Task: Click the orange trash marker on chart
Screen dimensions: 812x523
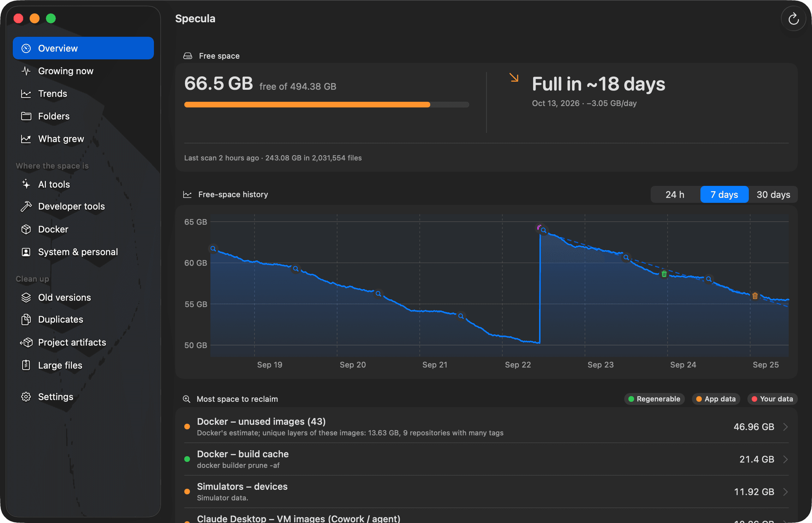Action: (x=755, y=296)
